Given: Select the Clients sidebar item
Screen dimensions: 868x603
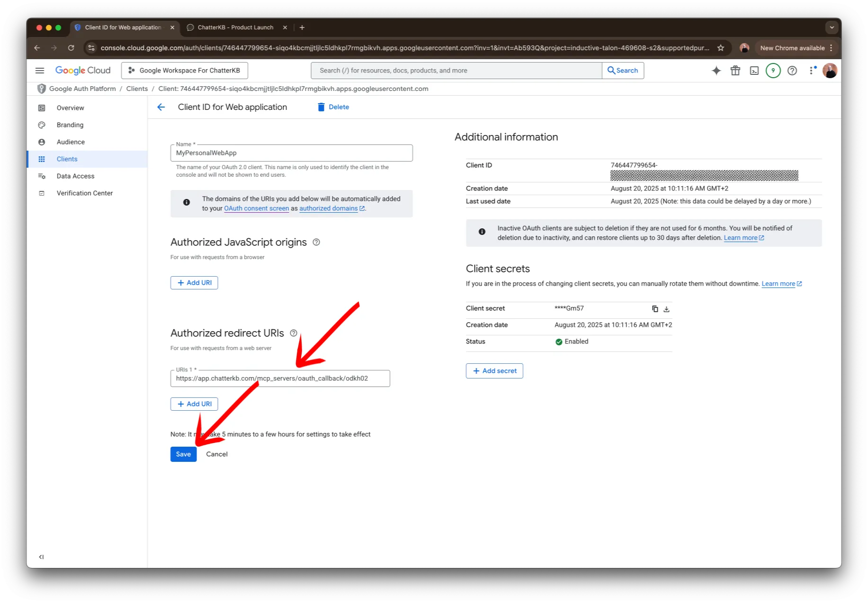Looking at the screenshot, I should (x=87, y=159).
